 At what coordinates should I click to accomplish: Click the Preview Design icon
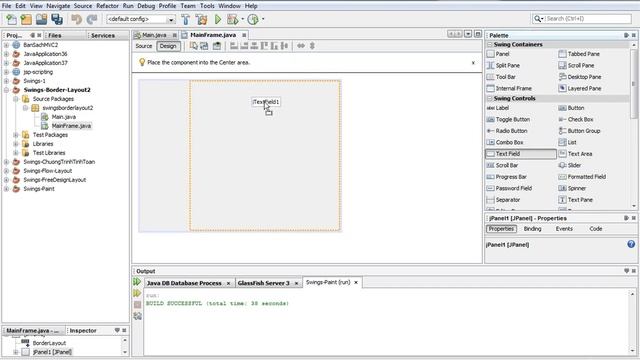click(x=217, y=46)
